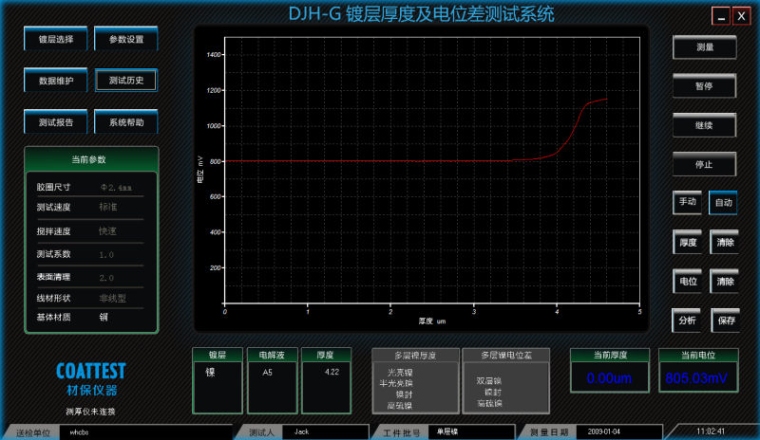
Task: Open the 测试报告 test report
Action: 56,122
